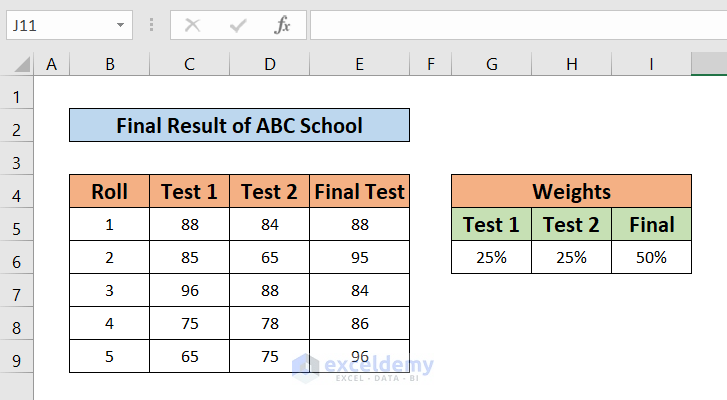Click the Roll header cell
The image size is (727, 400).
coord(109,192)
